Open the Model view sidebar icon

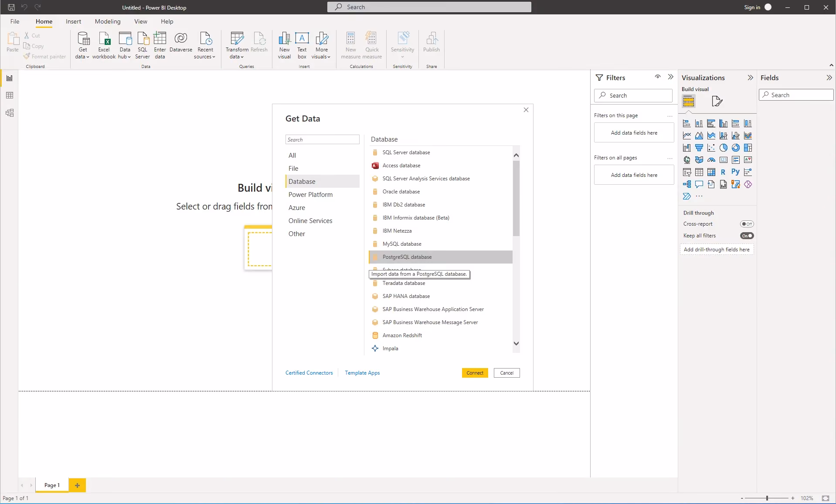click(x=10, y=113)
